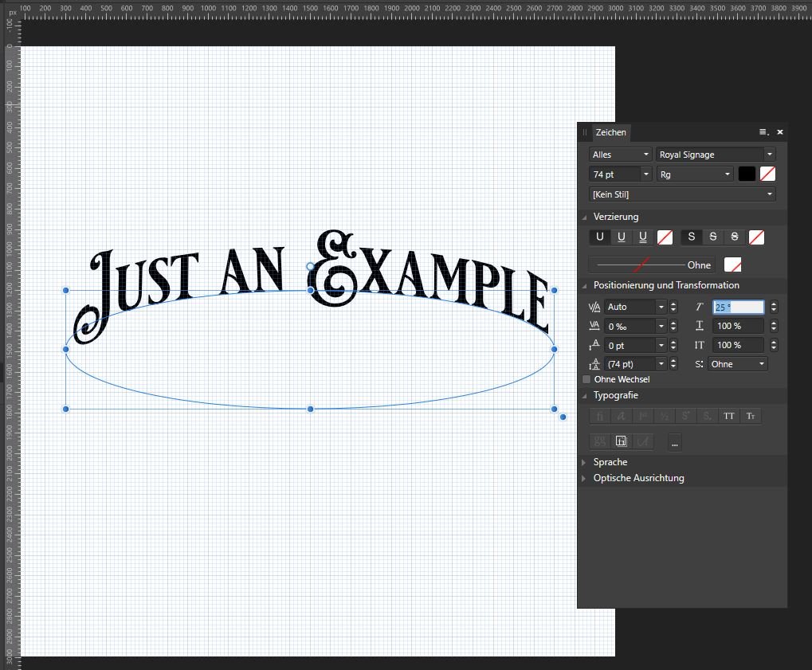Switch to the Zeichen panel tab
The image size is (812, 670).
609,132
